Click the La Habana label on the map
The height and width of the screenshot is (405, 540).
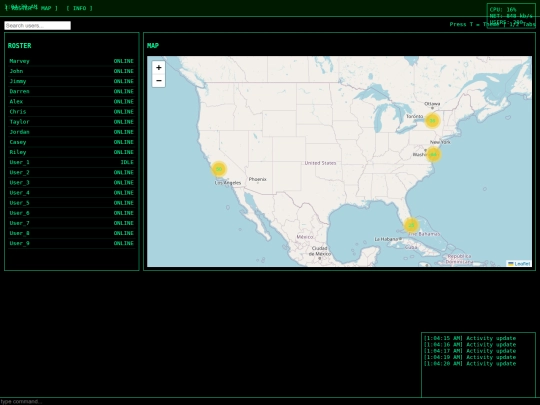[x=386, y=239]
